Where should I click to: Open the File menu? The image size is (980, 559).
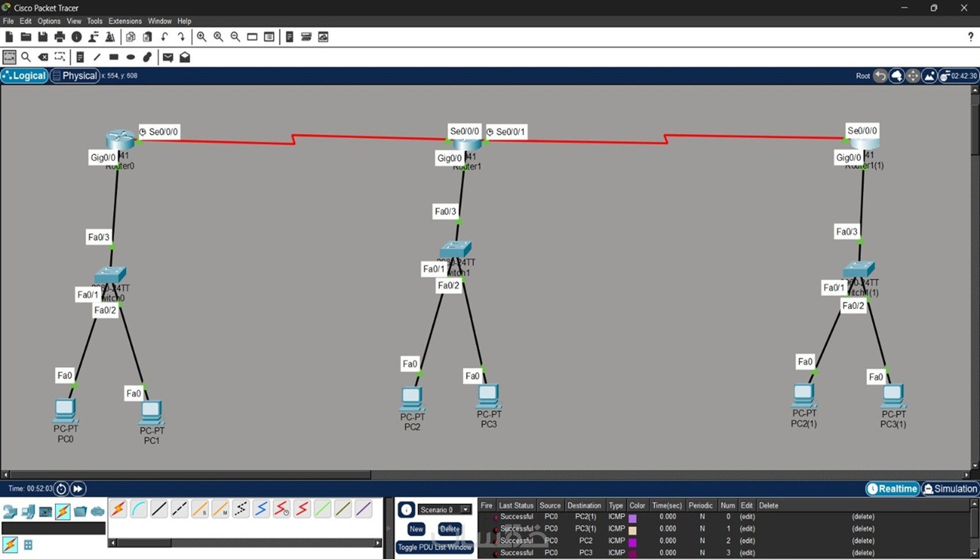tap(8, 21)
